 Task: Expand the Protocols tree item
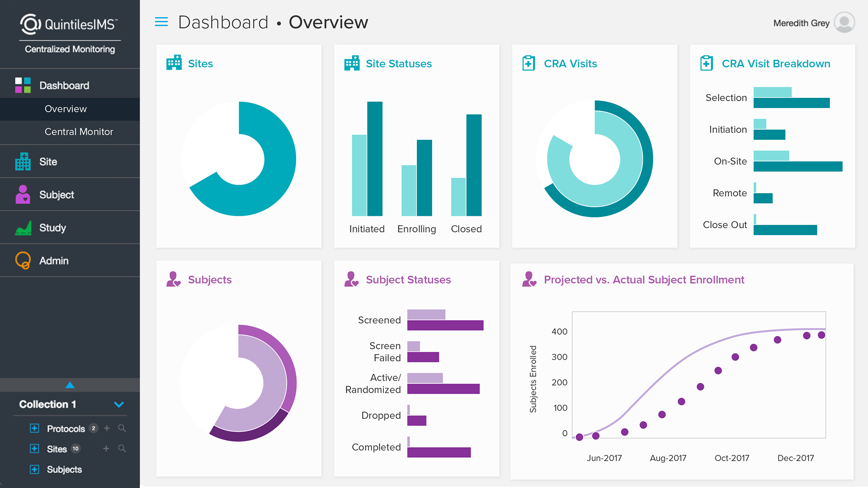34,428
